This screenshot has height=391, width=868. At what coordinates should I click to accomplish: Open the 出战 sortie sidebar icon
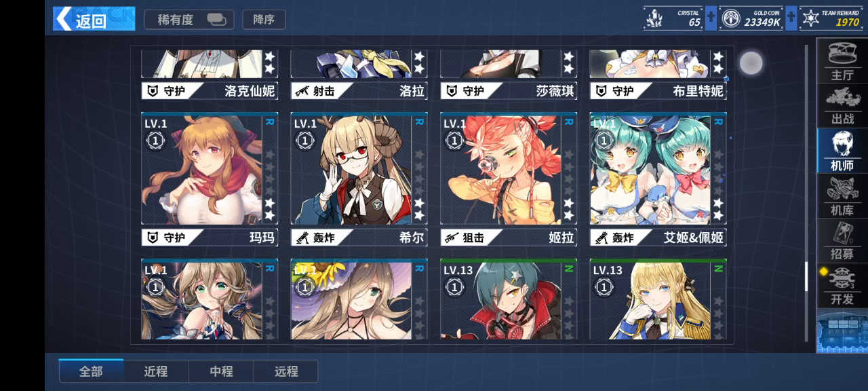click(842, 106)
